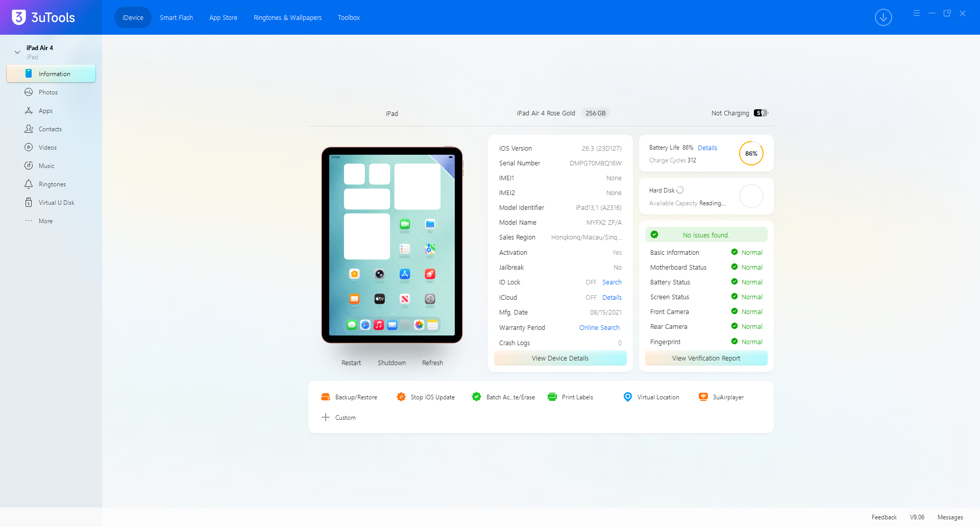Click the Music sidebar icon
This screenshot has width=980, height=527.
coord(29,166)
